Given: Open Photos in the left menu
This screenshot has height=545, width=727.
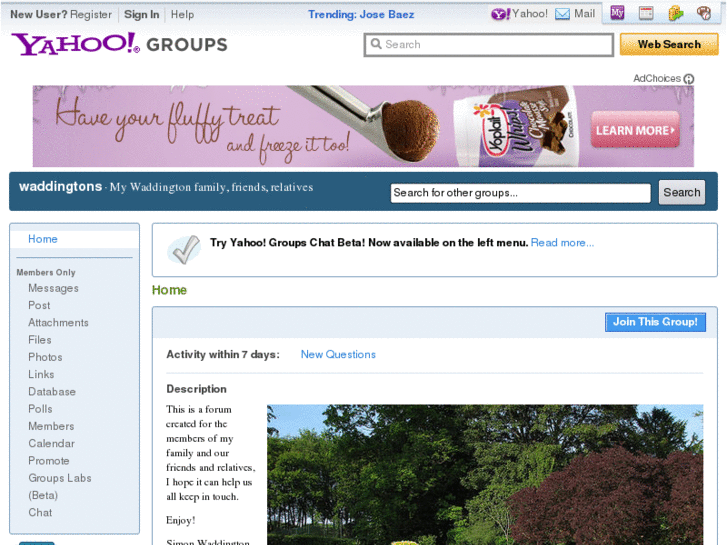Looking at the screenshot, I should [45, 357].
